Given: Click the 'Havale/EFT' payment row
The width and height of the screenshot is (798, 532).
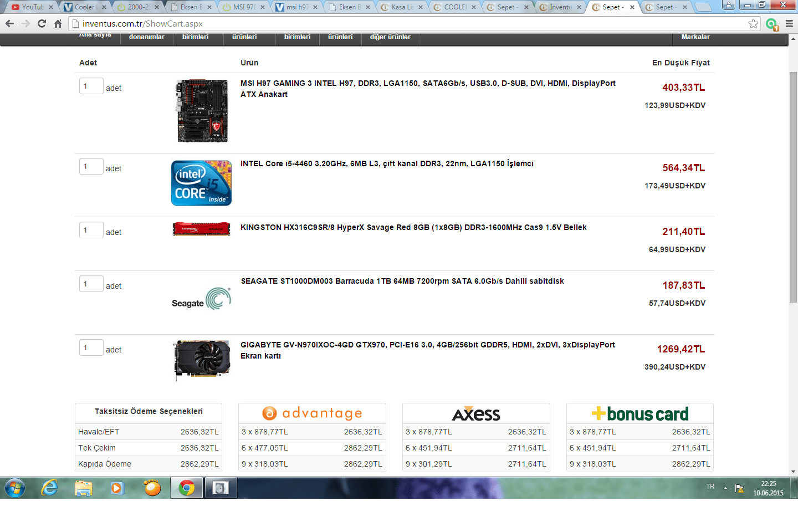Looking at the screenshot, I should pos(149,432).
